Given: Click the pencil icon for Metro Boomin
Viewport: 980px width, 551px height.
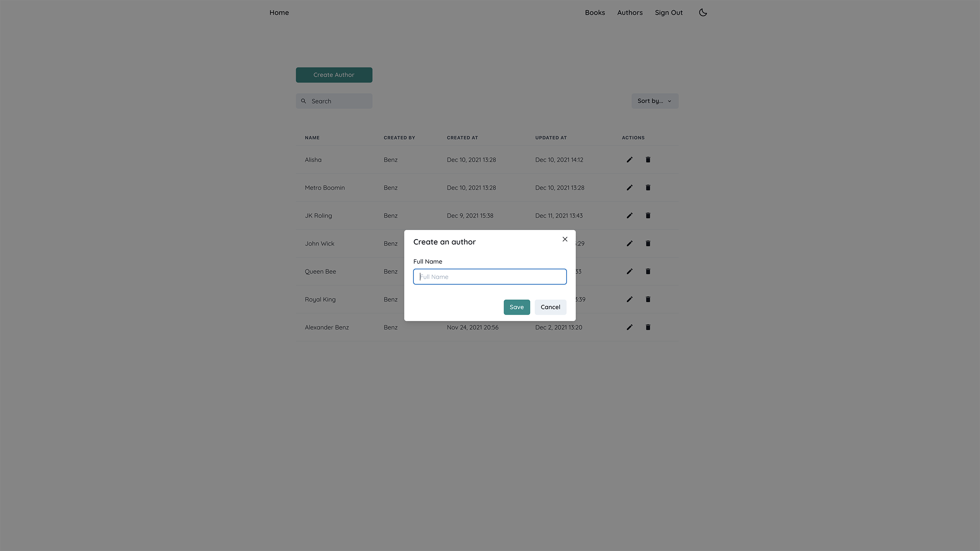Looking at the screenshot, I should click(629, 187).
